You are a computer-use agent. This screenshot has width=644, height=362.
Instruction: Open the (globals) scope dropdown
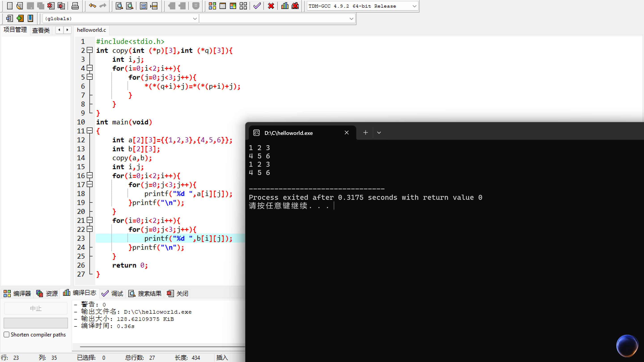195,19
